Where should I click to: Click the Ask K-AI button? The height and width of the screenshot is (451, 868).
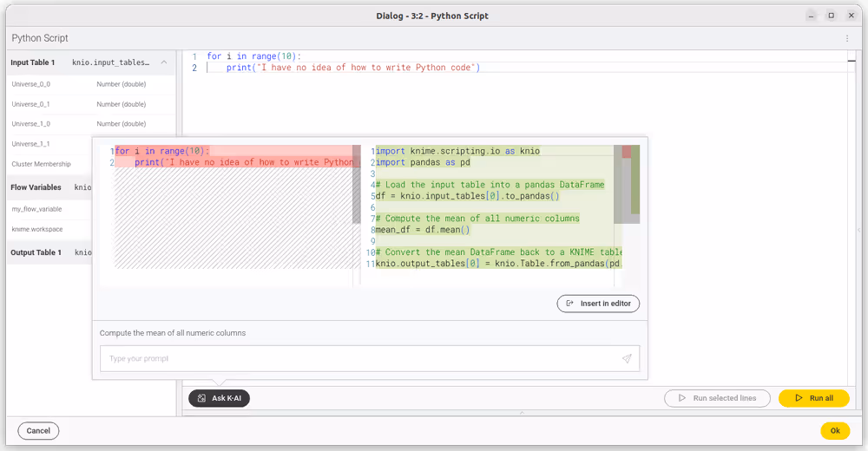[x=219, y=398]
